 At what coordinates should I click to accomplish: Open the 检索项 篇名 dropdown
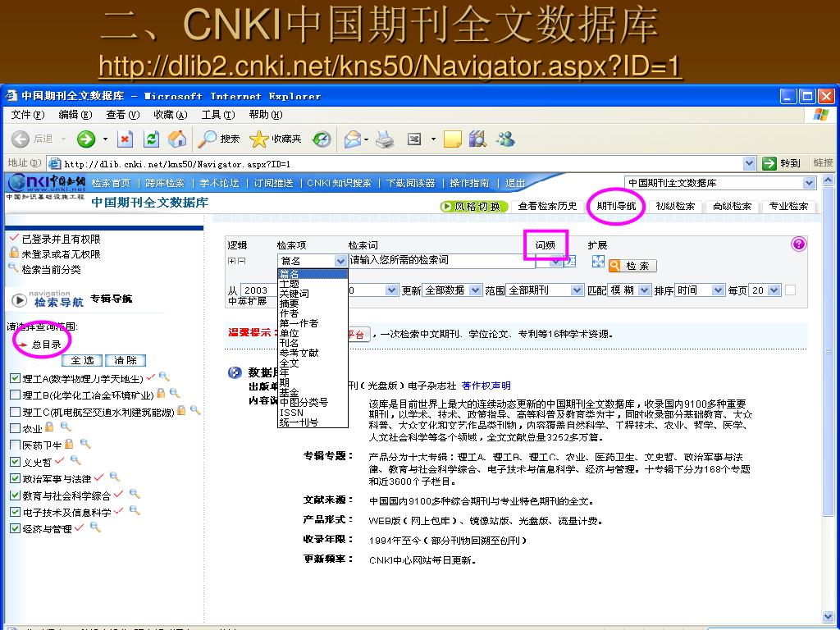(x=313, y=261)
